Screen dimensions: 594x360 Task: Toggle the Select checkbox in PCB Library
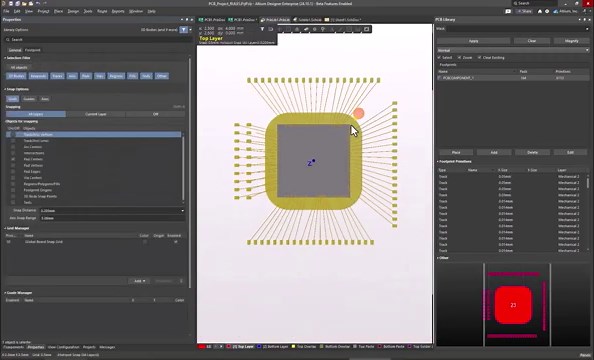click(439, 58)
